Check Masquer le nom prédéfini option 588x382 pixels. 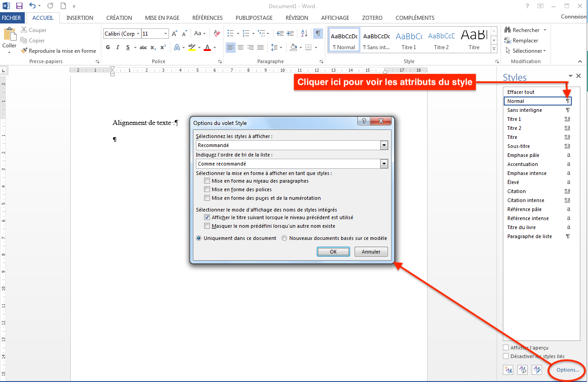(207, 226)
